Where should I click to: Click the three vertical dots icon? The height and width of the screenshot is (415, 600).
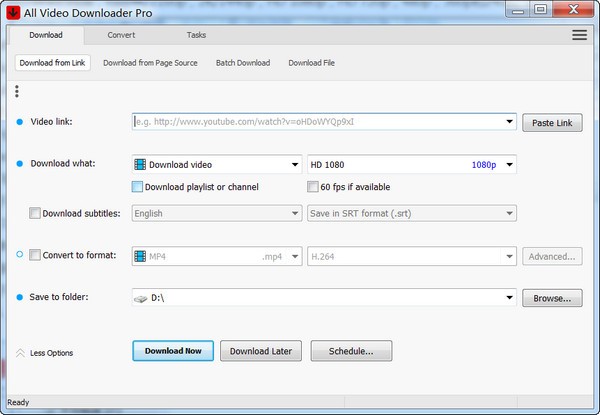point(17,92)
